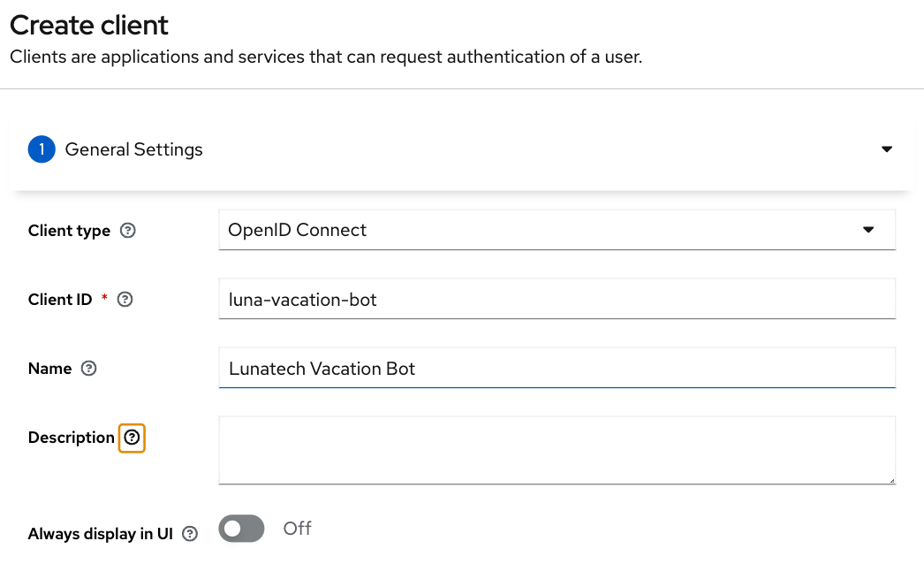
Task: Click inside the empty Description text area
Action: [x=557, y=450]
